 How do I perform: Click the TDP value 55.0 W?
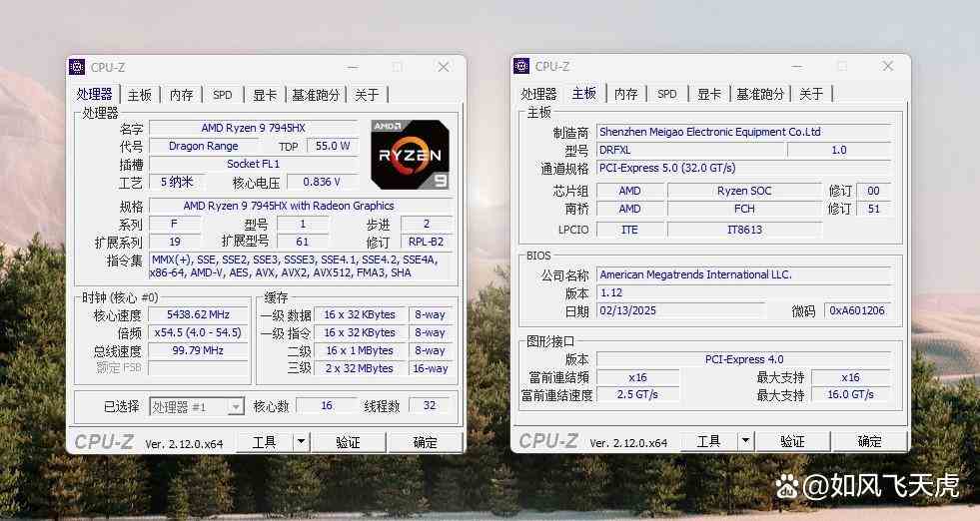click(x=333, y=146)
